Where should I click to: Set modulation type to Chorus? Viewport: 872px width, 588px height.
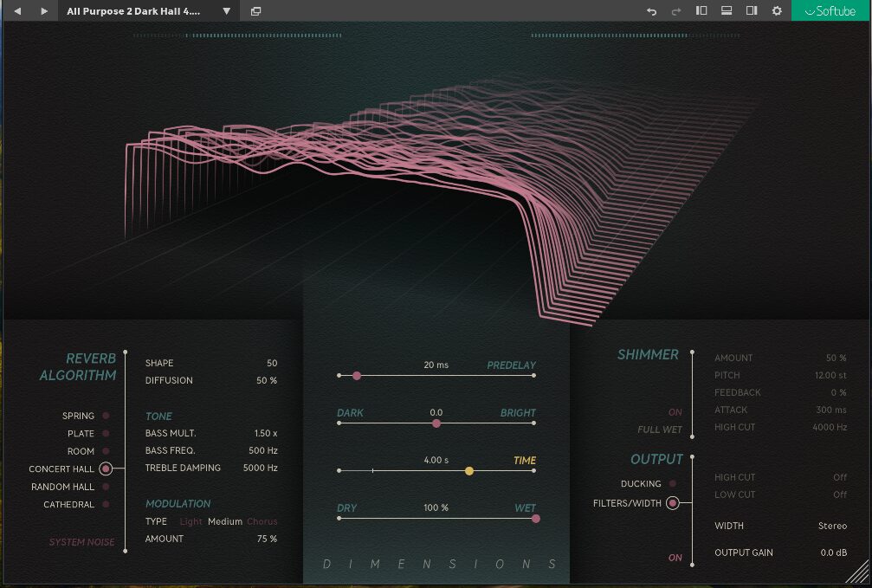point(262,521)
